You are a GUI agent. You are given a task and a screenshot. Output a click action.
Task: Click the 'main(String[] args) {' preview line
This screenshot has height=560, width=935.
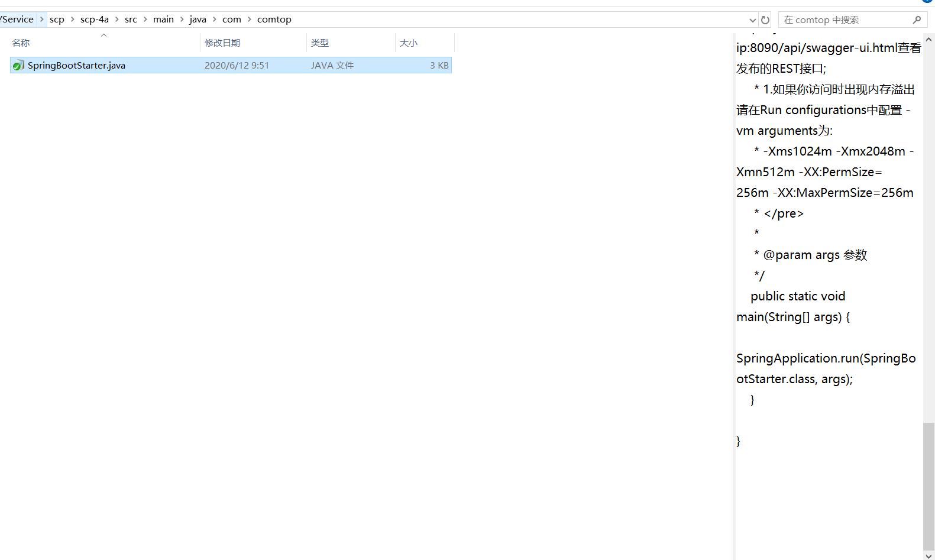793,317
